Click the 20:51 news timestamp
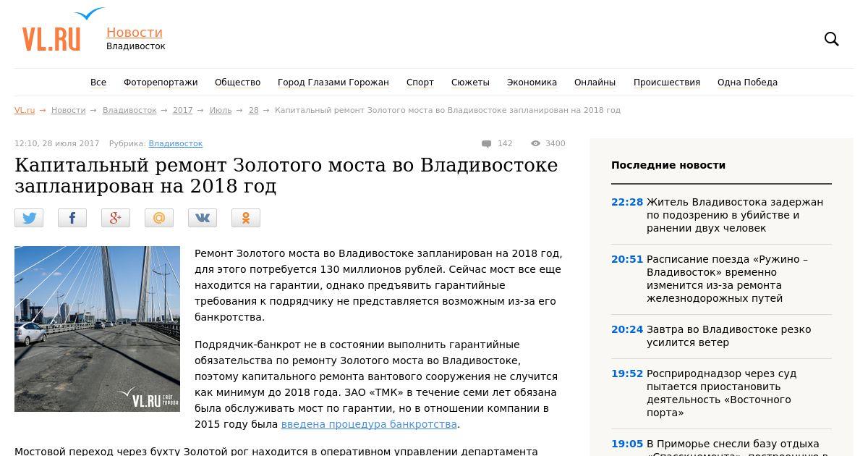This screenshot has height=456, width=868. tap(627, 259)
